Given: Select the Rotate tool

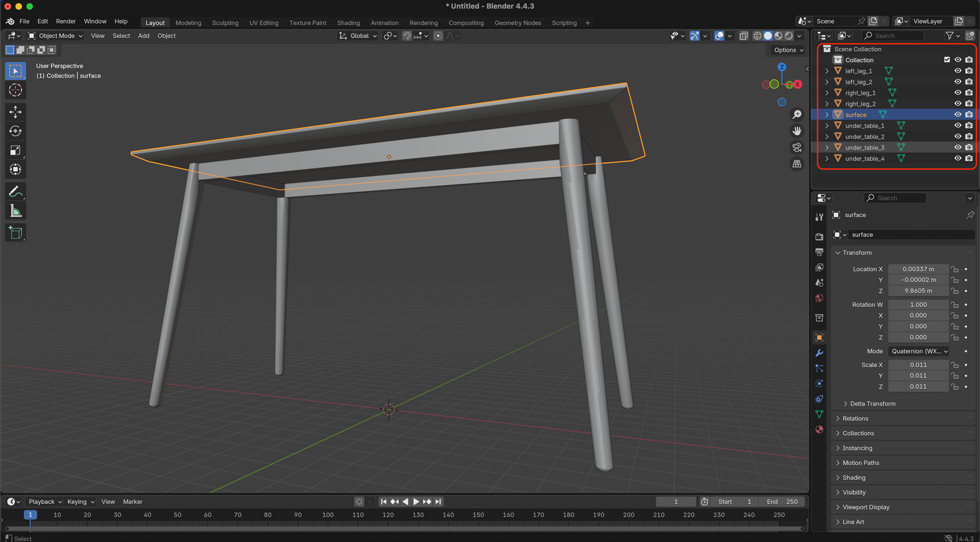Looking at the screenshot, I should click(16, 131).
